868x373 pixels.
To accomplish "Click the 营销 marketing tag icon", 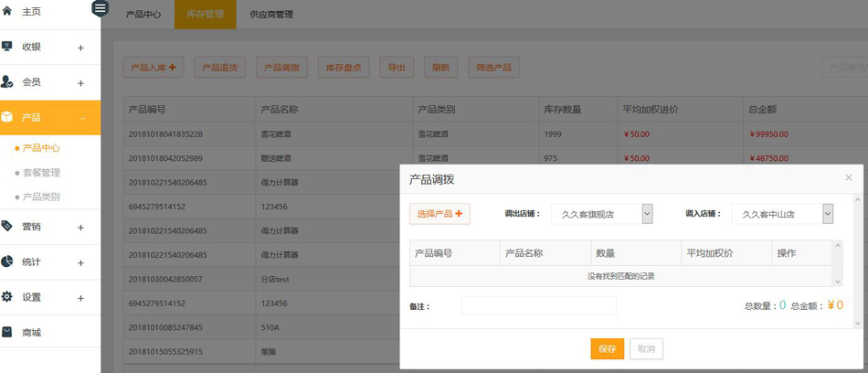I will point(7,226).
